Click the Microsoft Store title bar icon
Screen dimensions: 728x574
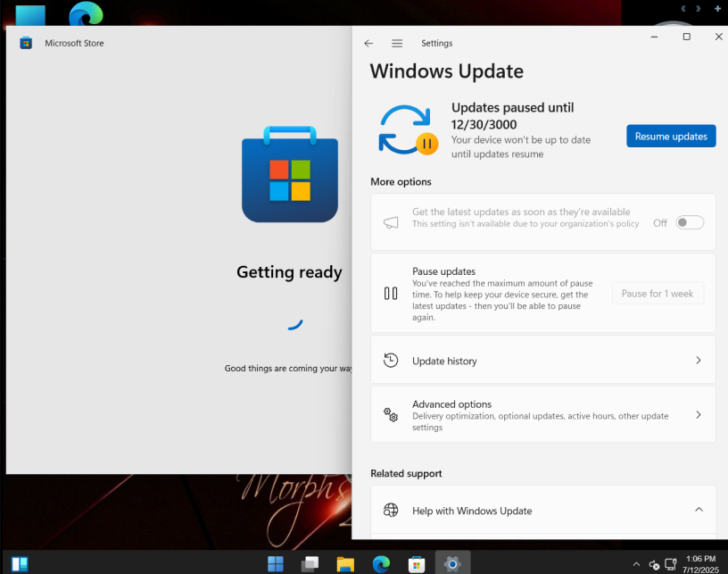click(x=26, y=43)
